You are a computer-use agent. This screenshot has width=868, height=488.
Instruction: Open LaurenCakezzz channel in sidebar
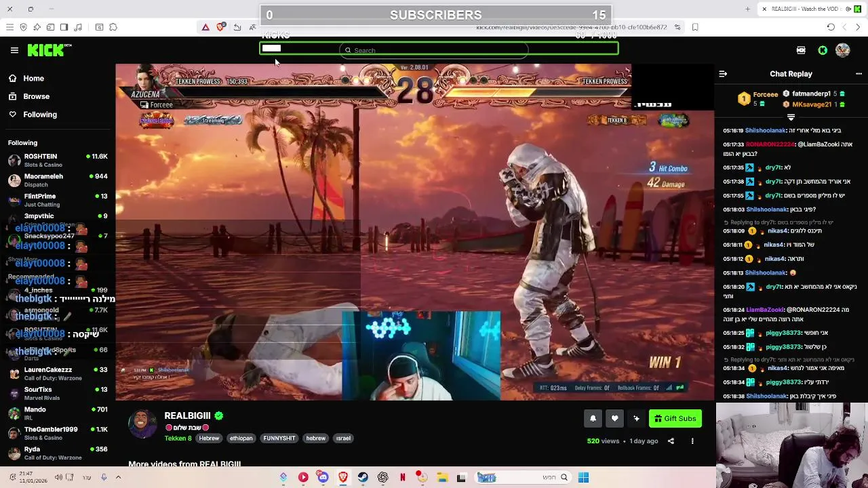(58, 373)
